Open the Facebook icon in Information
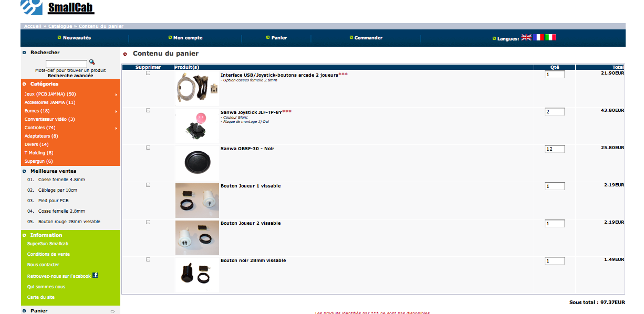 pyautogui.click(x=95, y=275)
